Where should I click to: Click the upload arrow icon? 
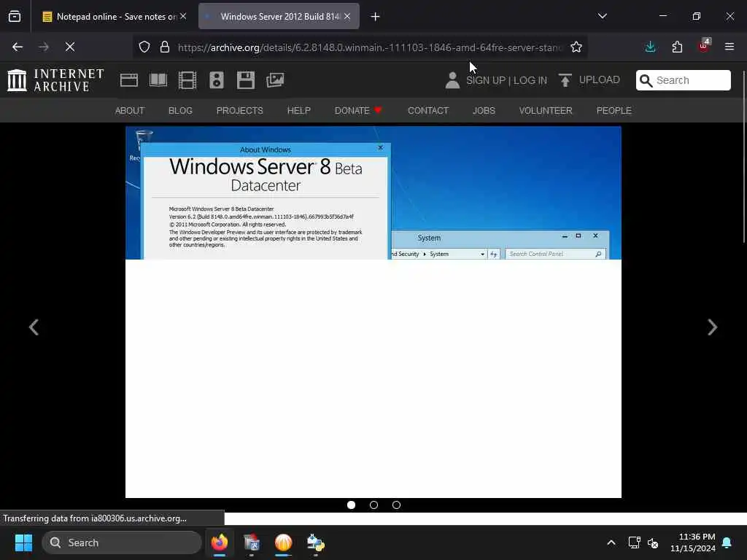[565, 80]
